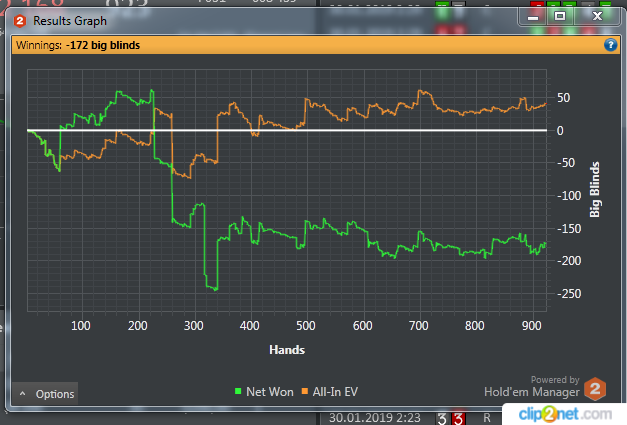Image resolution: width=627 pixels, height=425 pixels.
Task: Click the Big Blinds axis title
Action: point(595,190)
